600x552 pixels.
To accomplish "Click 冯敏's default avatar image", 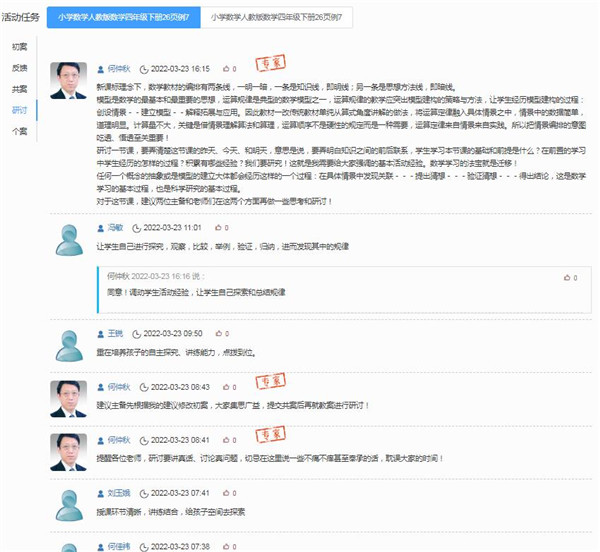I will click(x=68, y=240).
